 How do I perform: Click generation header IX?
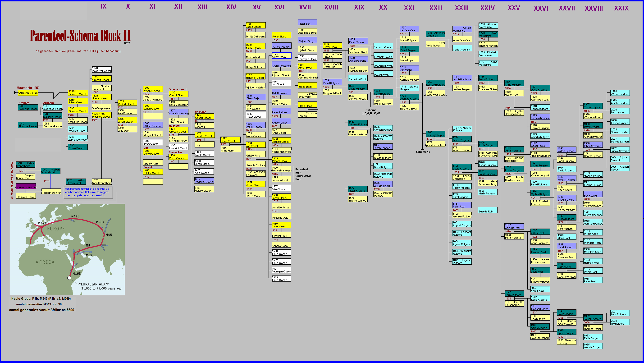tap(103, 6)
